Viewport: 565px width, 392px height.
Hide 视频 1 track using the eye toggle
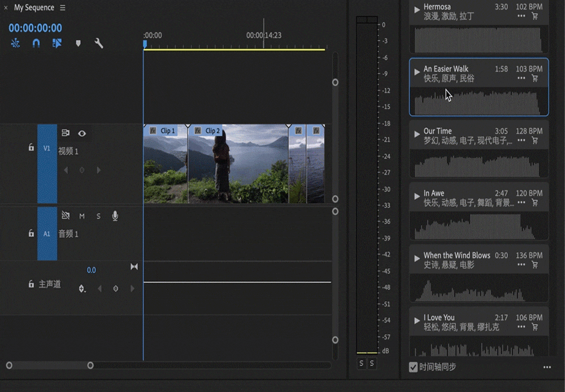82,134
